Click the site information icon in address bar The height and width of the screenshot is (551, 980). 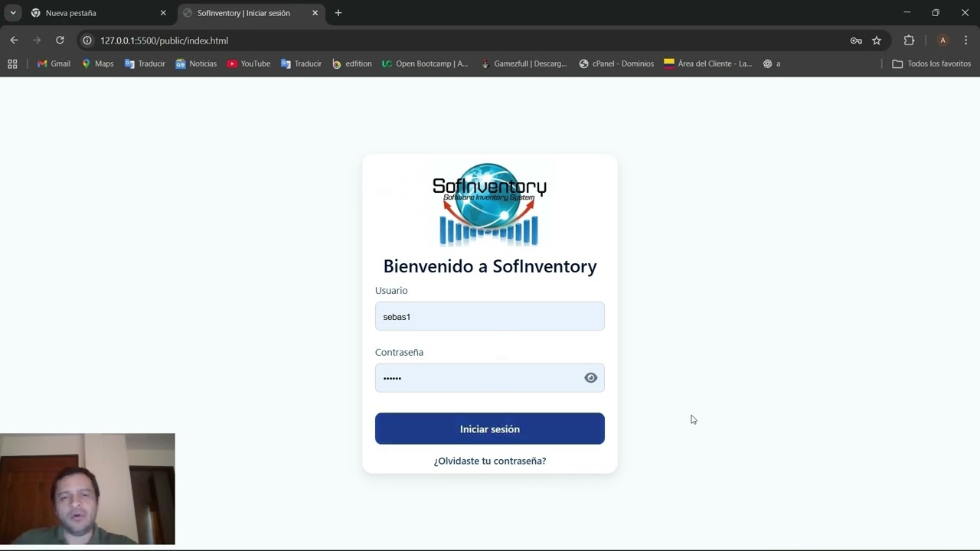click(87, 41)
